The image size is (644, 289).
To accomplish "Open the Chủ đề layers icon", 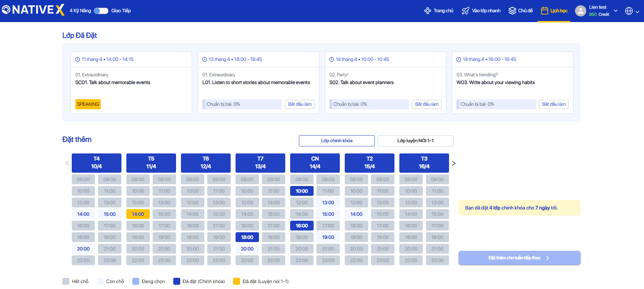I will 512,11.
